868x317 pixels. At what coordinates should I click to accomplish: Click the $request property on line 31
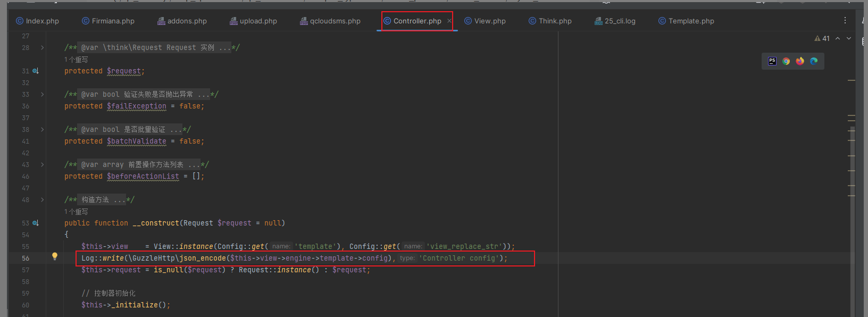click(124, 71)
